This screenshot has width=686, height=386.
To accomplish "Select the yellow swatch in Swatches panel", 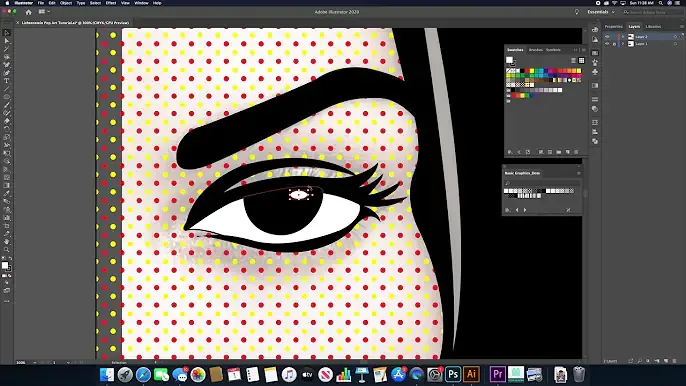I will [x=532, y=70].
